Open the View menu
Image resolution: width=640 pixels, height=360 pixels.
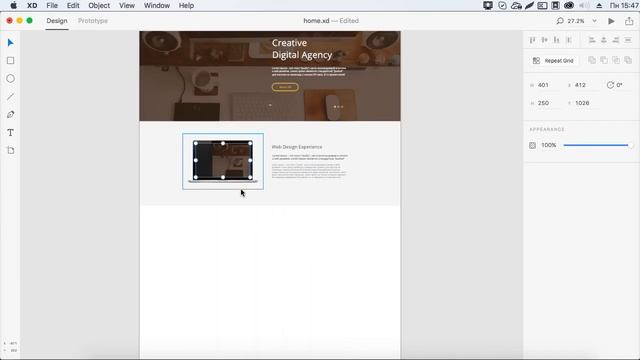point(127,6)
